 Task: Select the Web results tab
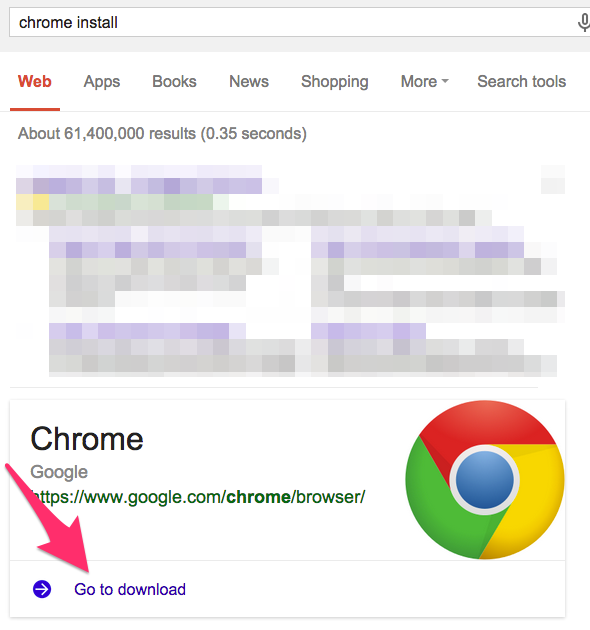pyautogui.click(x=35, y=82)
